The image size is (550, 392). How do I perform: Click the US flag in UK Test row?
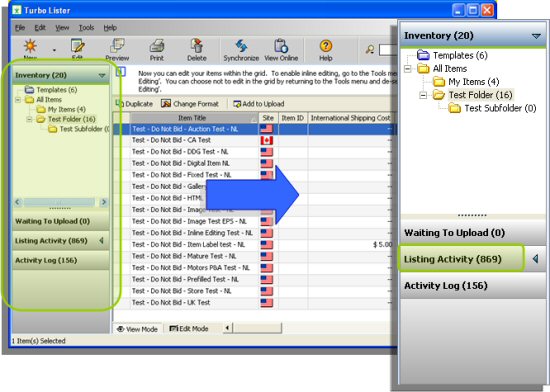(x=267, y=303)
